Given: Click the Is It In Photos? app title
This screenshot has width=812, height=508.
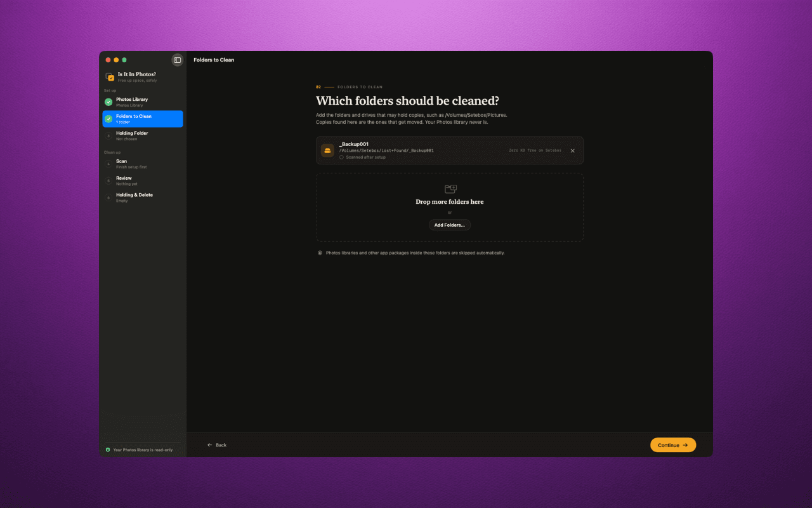Looking at the screenshot, I should (136, 74).
